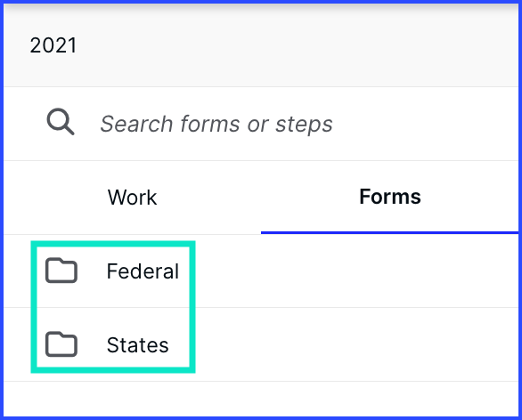The height and width of the screenshot is (420, 522).
Task: Click the folder glyph beside Federal
Action: tap(61, 271)
